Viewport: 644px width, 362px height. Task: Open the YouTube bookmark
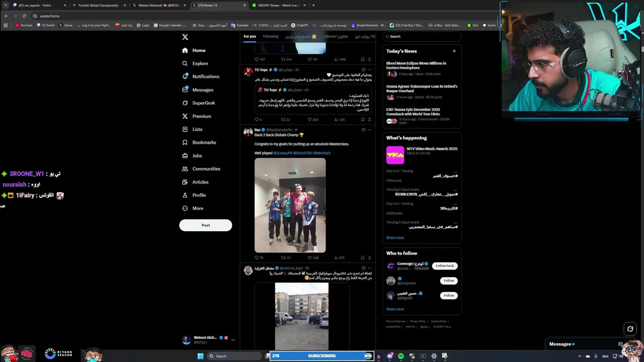point(24,25)
